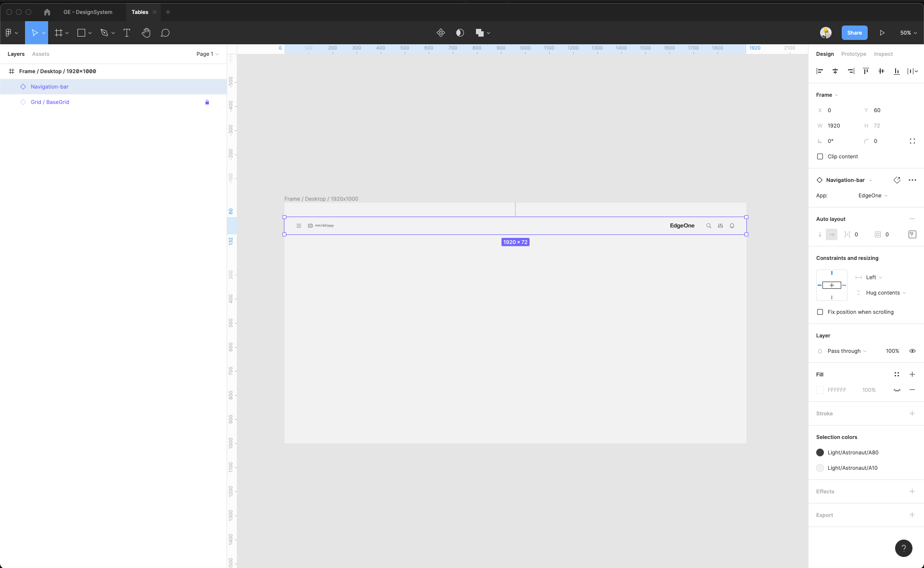Enable the Clip content checkbox
924x568 pixels.
click(820, 156)
